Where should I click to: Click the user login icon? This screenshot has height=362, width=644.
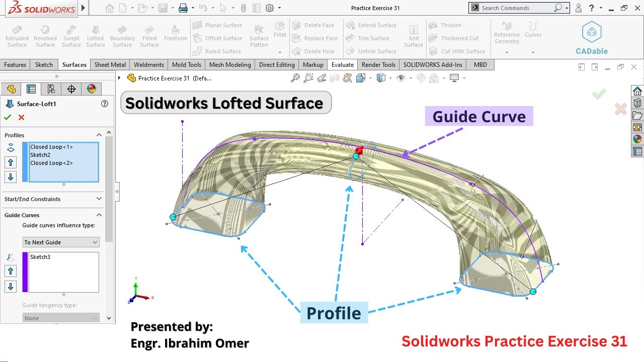(x=579, y=8)
